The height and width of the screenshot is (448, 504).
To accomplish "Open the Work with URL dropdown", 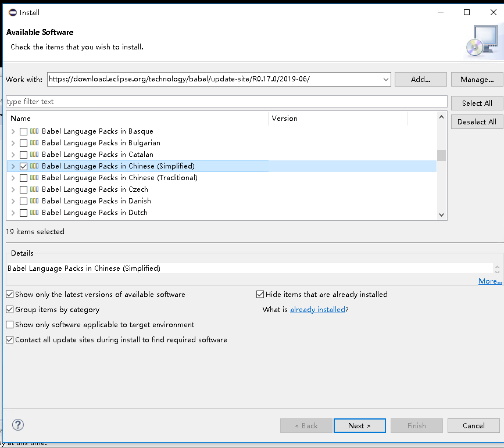I will pos(386,80).
